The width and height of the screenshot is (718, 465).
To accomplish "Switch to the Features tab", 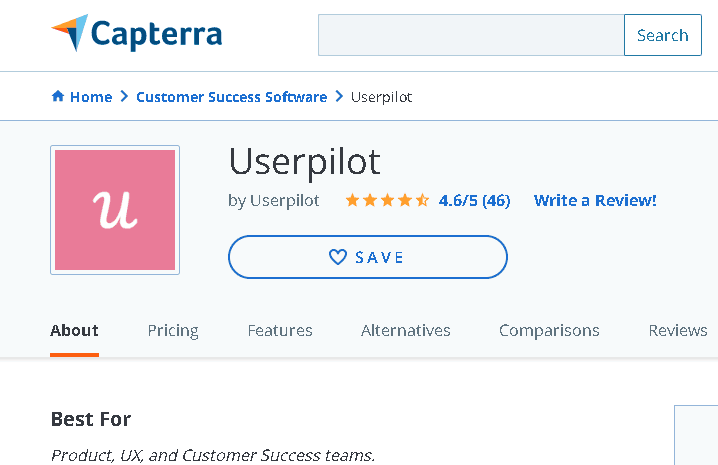I will (x=280, y=330).
